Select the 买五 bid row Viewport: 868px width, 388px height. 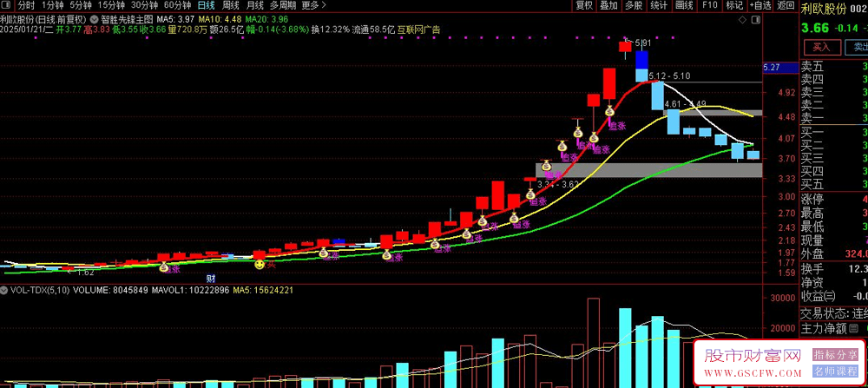click(834, 184)
